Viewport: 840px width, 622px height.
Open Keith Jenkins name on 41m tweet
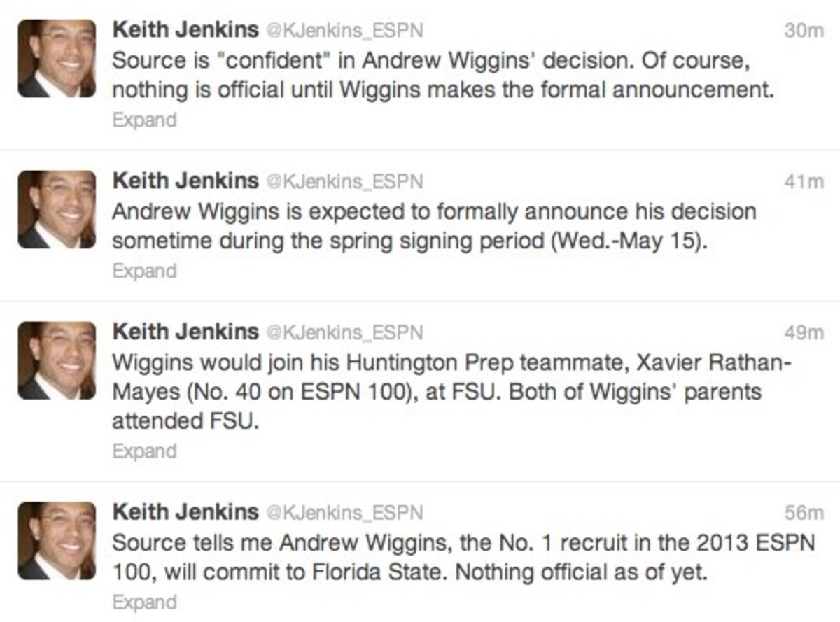pos(185,181)
